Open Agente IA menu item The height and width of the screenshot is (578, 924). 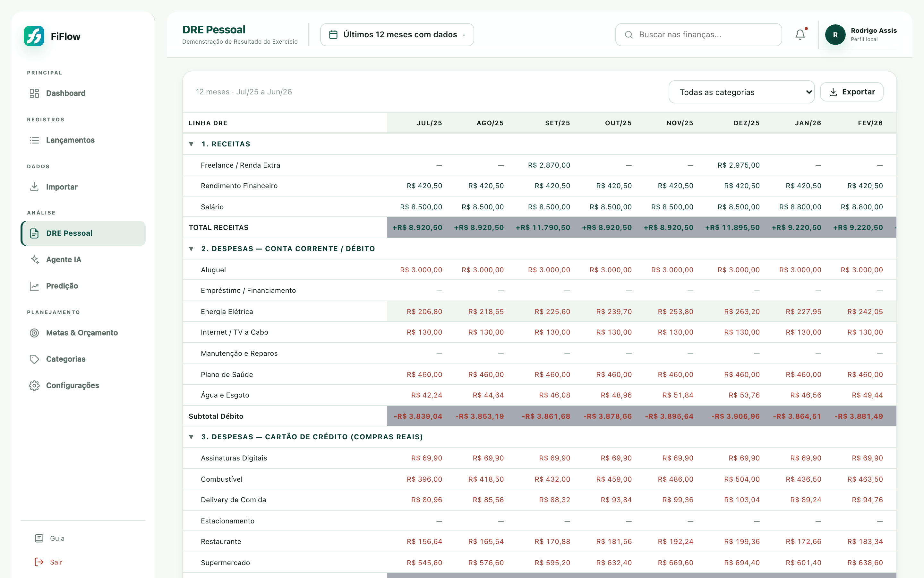click(x=83, y=259)
